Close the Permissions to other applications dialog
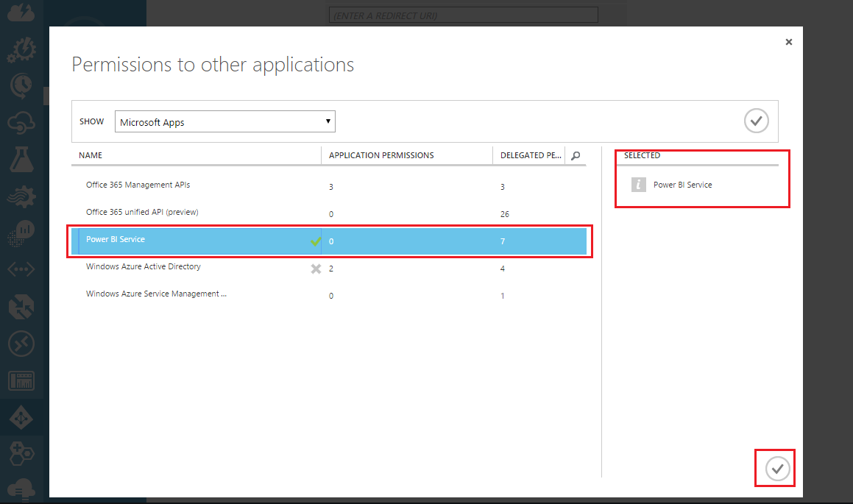Screen dimensions: 853x504 [x=789, y=42]
